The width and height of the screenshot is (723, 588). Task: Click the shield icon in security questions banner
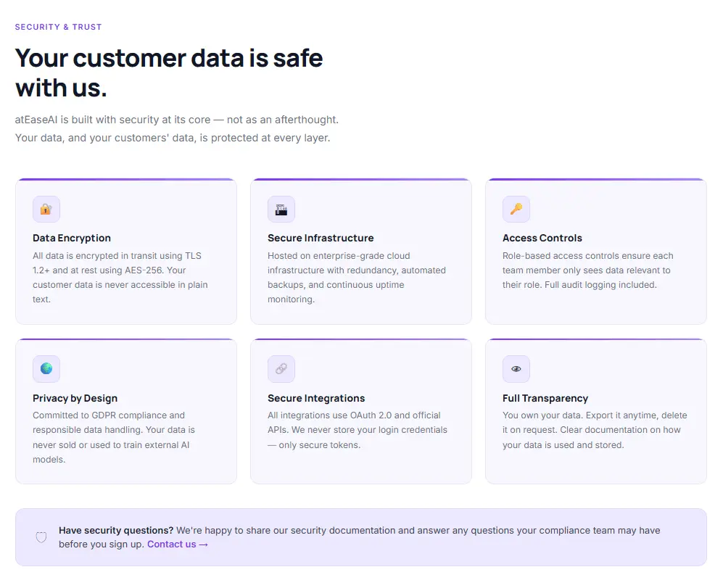click(x=41, y=537)
